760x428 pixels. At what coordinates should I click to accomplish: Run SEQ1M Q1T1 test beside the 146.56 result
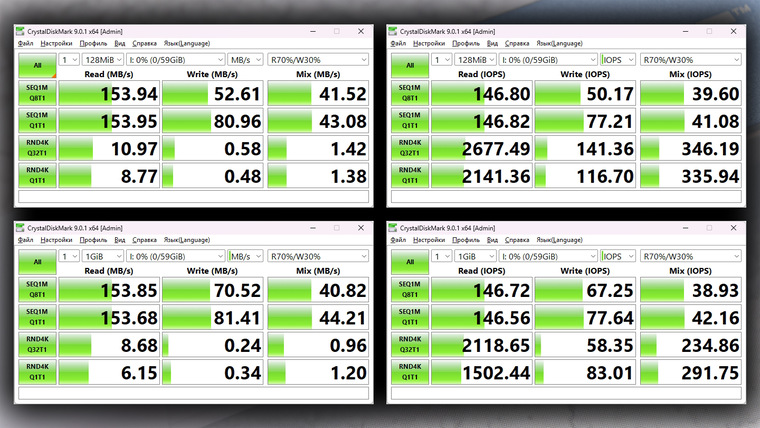click(x=410, y=317)
